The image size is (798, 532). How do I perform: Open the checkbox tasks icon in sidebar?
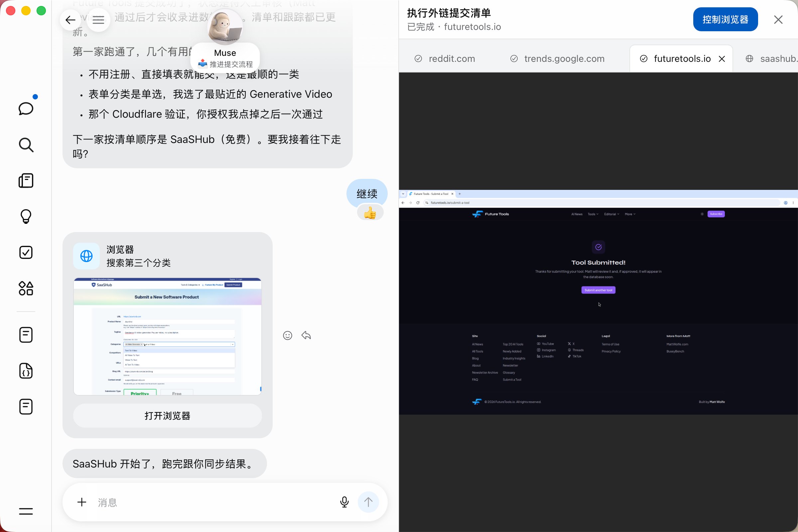click(26, 252)
